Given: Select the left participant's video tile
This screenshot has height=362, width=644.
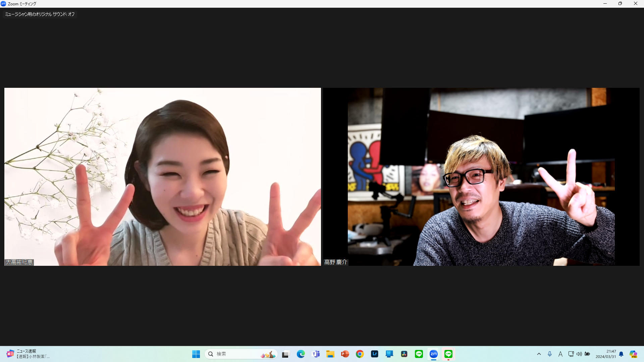Looking at the screenshot, I should coord(162,177).
